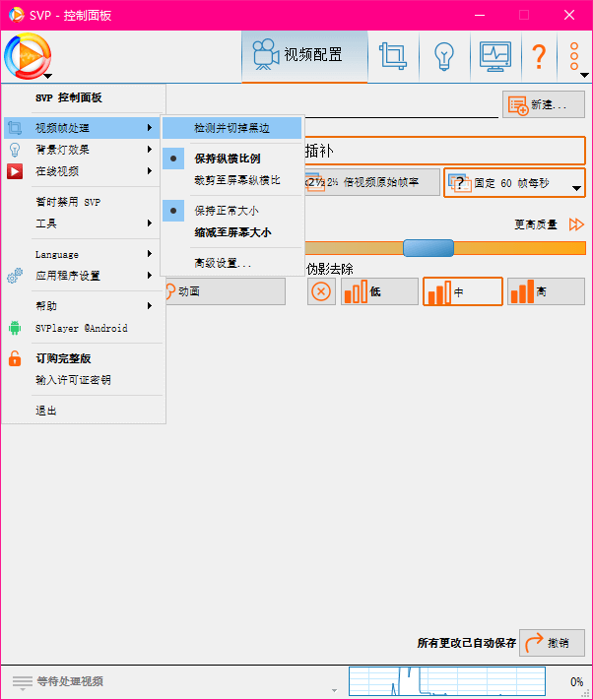Click the 新建... button
Screen dimensions: 593x700
point(544,104)
